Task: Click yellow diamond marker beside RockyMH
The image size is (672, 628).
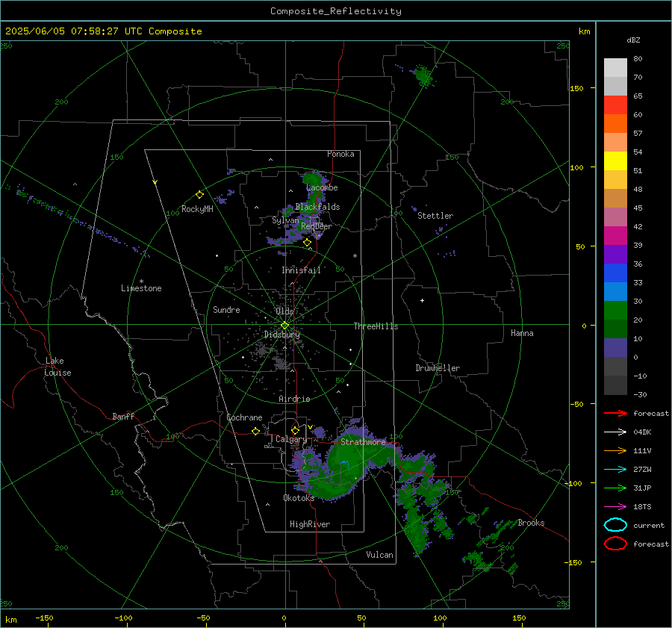Action: (199, 195)
